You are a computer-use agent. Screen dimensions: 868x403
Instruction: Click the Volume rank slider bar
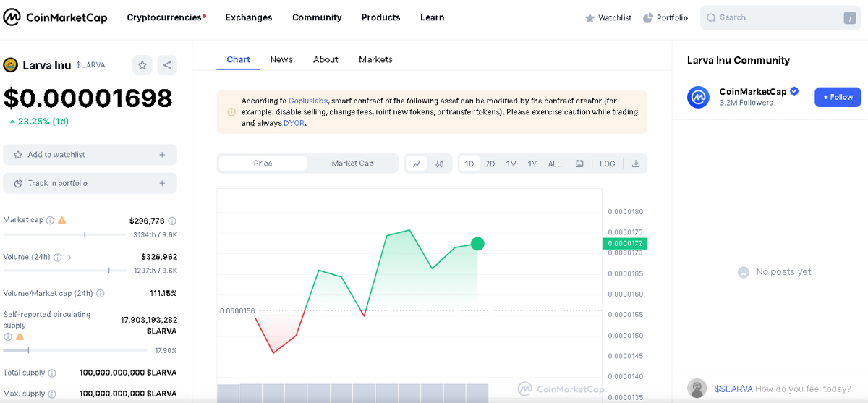point(64,271)
